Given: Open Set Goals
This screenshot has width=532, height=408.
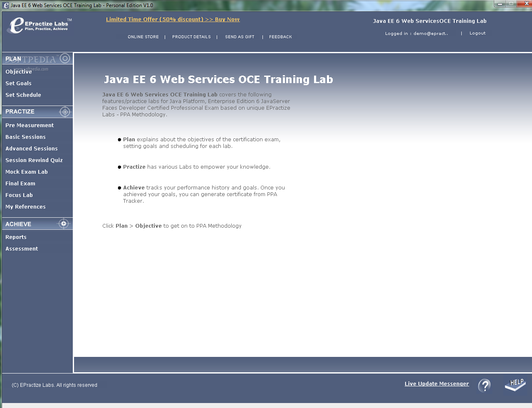Looking at the screenshot, I should coord(18,84).
